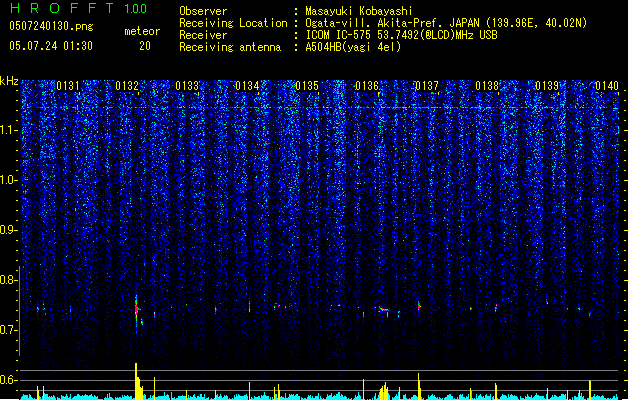Click the 1.0 frequency axis label
Image resolution: width=629 pixels, height=400 pixels.
pos(9,180)
